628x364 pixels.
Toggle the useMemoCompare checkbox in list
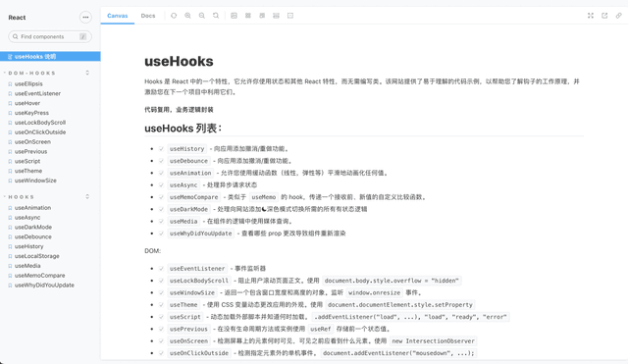(x=161, y=197)
